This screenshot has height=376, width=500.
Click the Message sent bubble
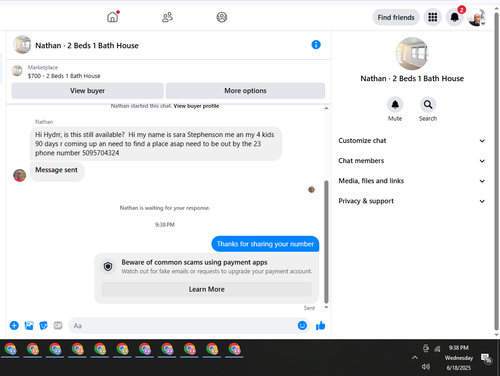[57, 171]
